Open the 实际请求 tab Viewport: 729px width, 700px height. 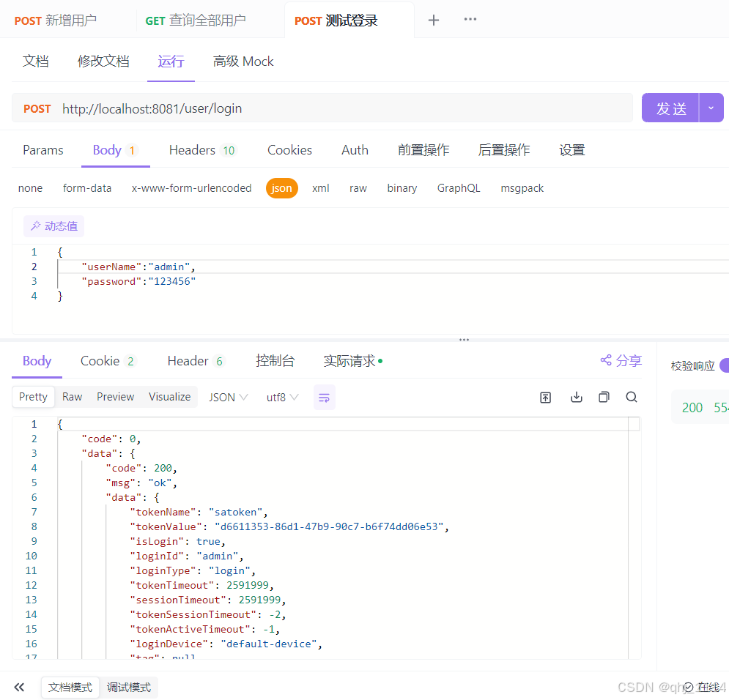tap(352, 361)
